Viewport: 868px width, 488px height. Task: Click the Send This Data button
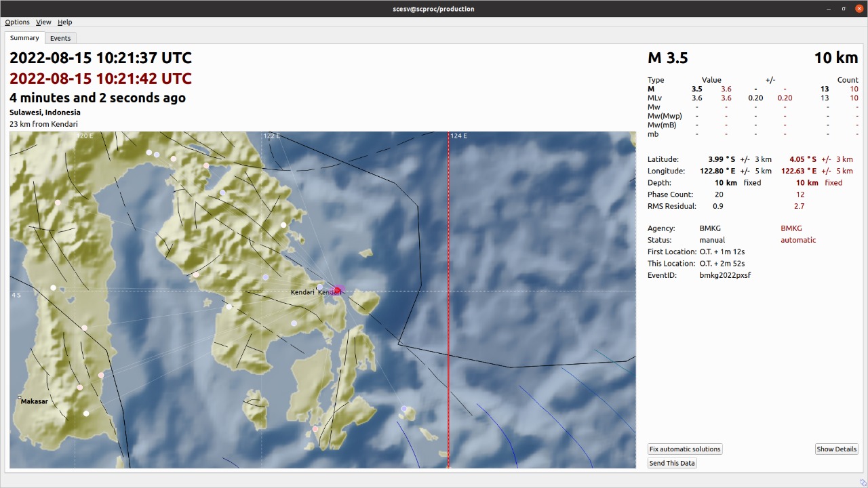click(672, 464)
